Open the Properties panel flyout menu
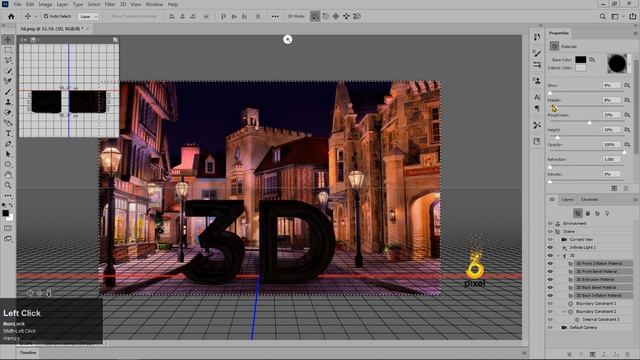This screenshot has width=640, height=360. [635, 33]
